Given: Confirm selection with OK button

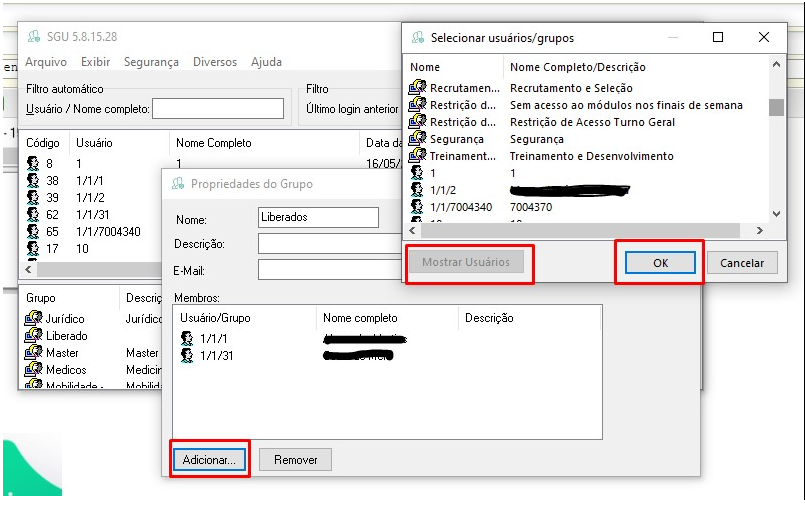Looking at the screenshot, I should click(660, 262).
